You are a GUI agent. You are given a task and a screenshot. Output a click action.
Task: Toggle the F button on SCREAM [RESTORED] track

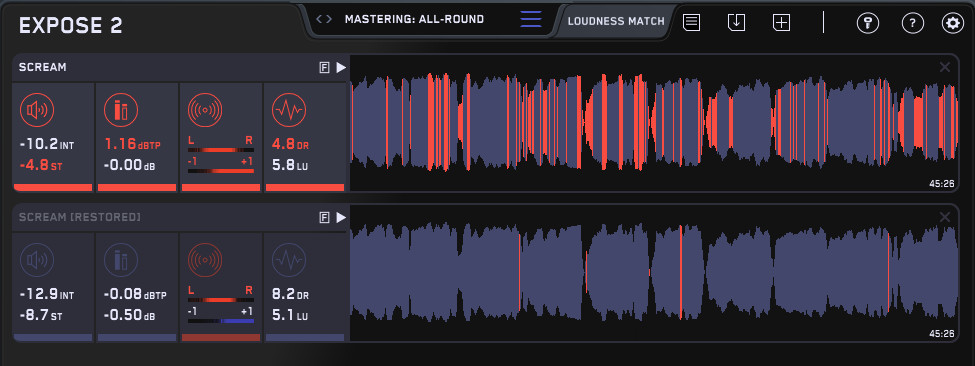(324, 217)
